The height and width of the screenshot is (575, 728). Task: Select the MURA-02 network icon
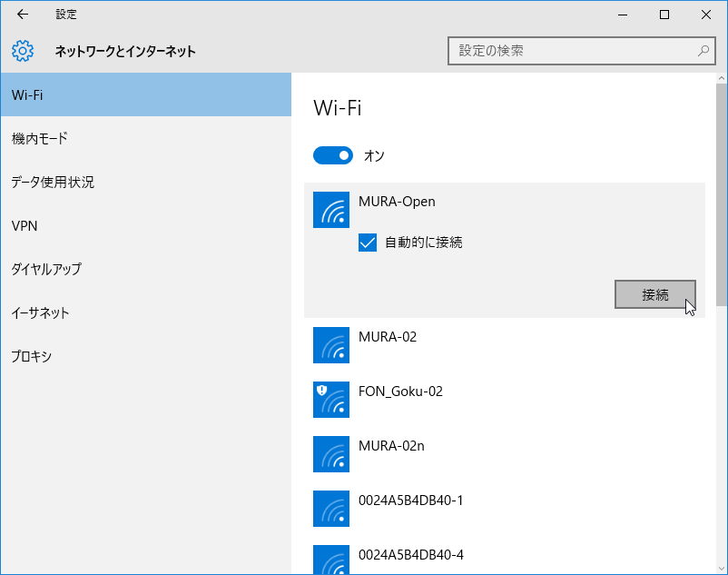[331, 345]
